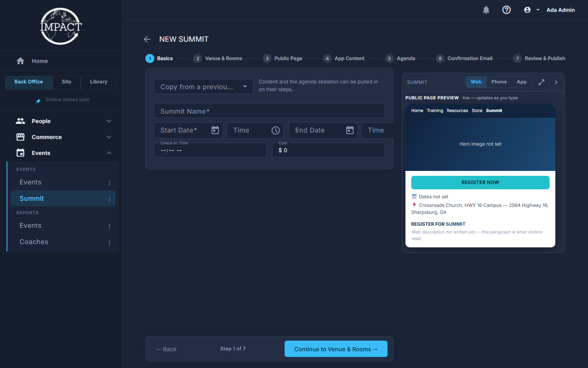The image size is (588, 368).
Task: Click the hero image placeholder in preview
Action: click(x=480, y=144)
